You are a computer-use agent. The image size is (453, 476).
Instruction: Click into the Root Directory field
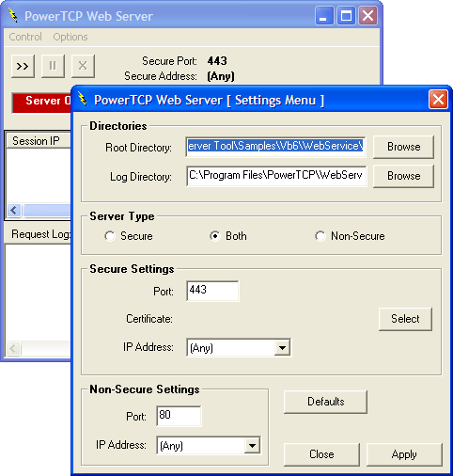[276, 147]
